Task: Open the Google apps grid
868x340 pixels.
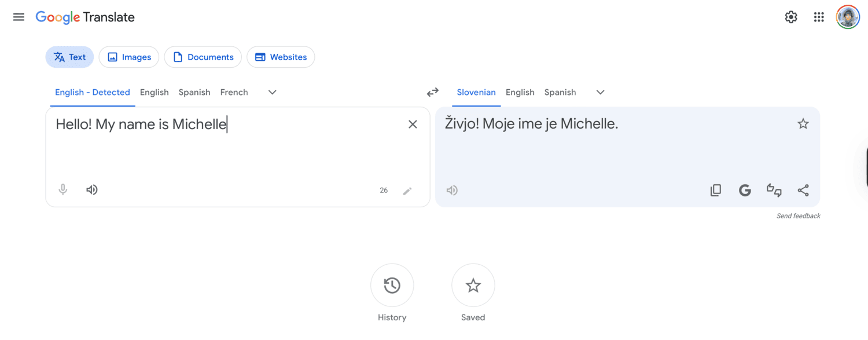Action: coord(819,17)
